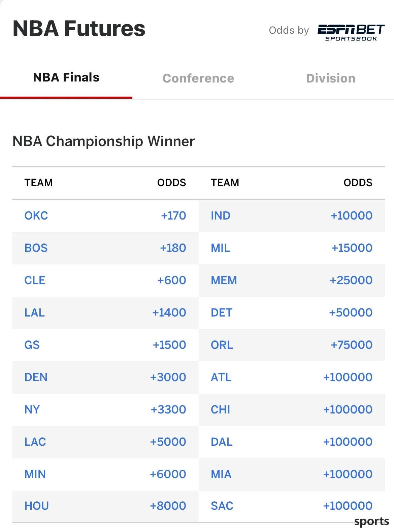The height and width of the screenshot is (532, 394).
Task: Select MIL +15000 odds
Action: pyautogui.click(x=352, y=248)
